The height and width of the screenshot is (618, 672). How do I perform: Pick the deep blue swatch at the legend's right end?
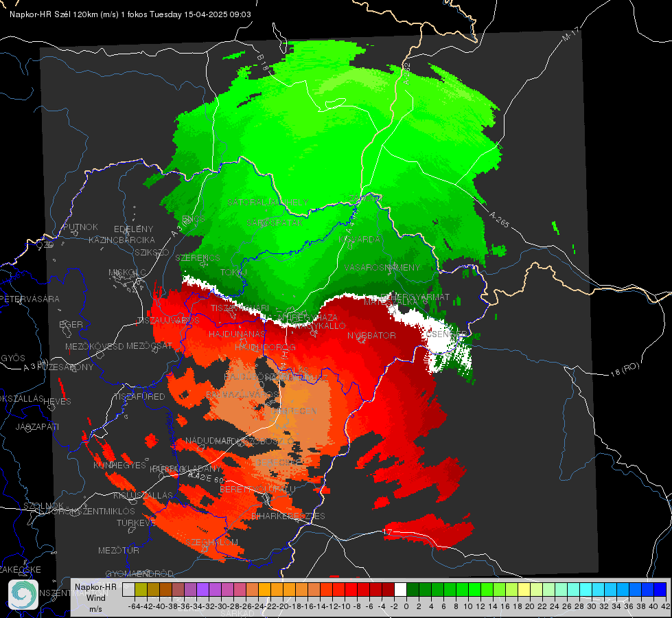(x=660, y=590)
